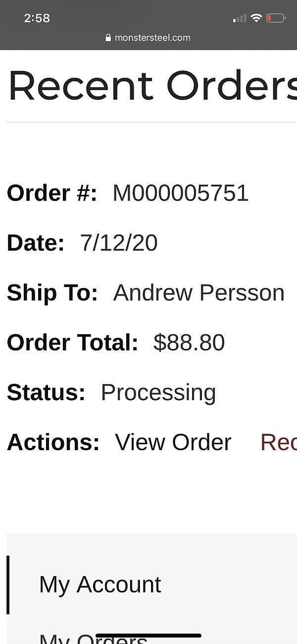Tap the bold Actions: label
This screenshot has height=644, width=297.
coord(53,442)
